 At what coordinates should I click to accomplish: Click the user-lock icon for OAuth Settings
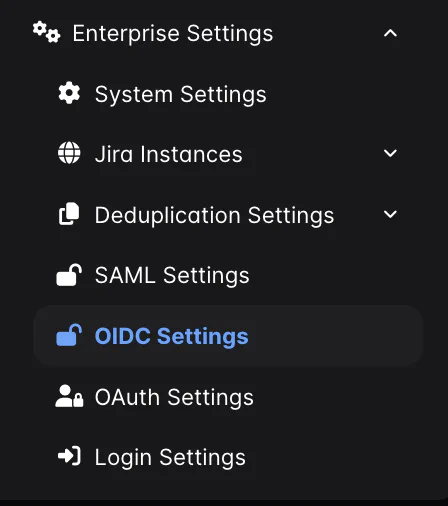tap(69, 396)
